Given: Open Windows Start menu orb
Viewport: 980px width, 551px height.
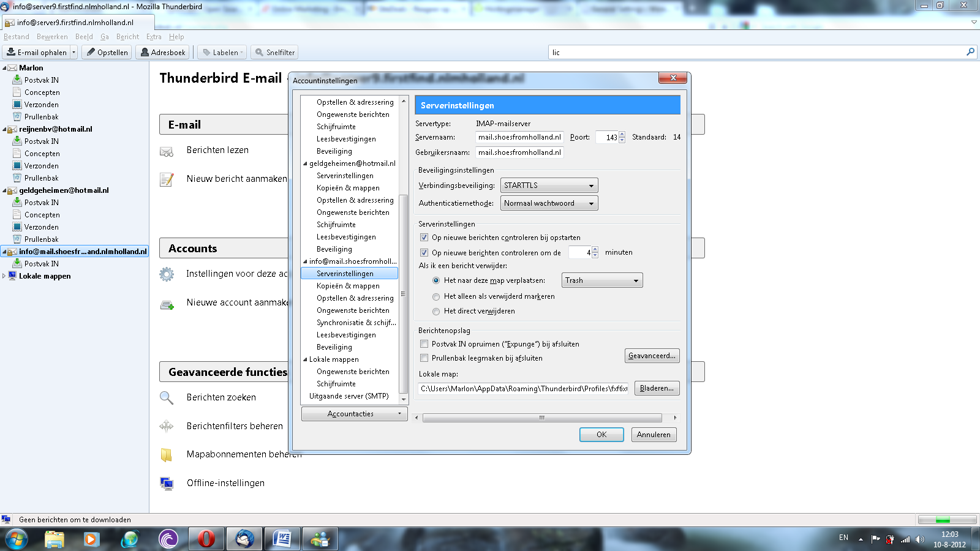Looking at the screenshot, I should 16,539.
